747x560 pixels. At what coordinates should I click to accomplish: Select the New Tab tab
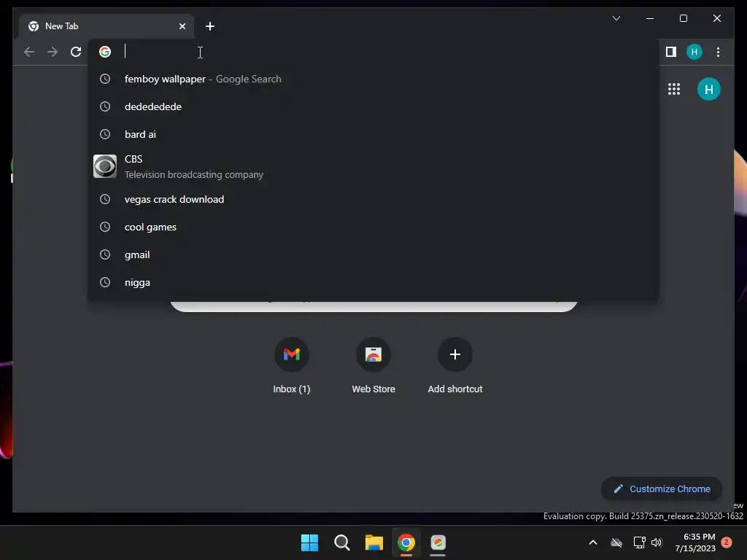[106, 26]
